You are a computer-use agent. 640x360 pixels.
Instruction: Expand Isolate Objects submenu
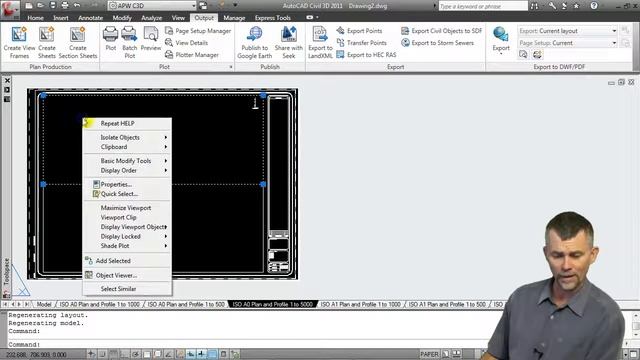[127, 137]
